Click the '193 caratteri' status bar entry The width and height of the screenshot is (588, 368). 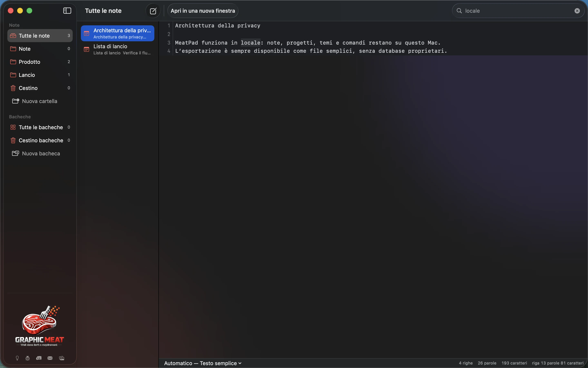pyautogui.click(x=514, y=363)
